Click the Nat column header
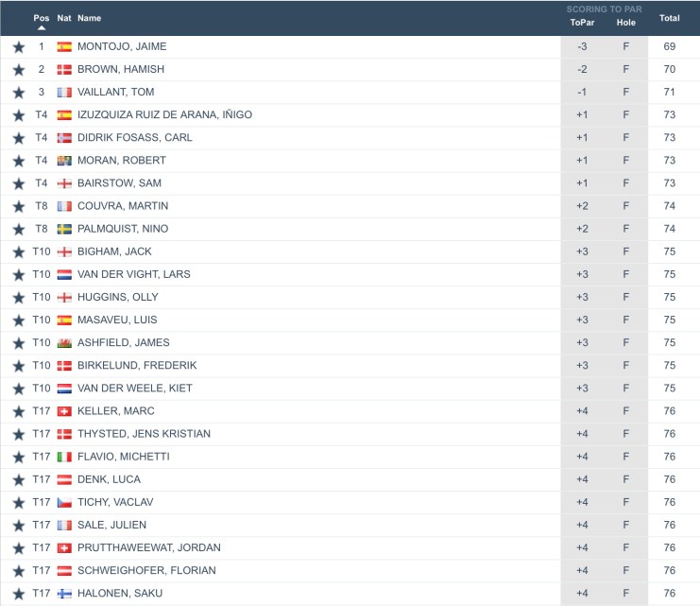Screen dimensions: 700x606 pyautogui.click(x=64, y=18)
